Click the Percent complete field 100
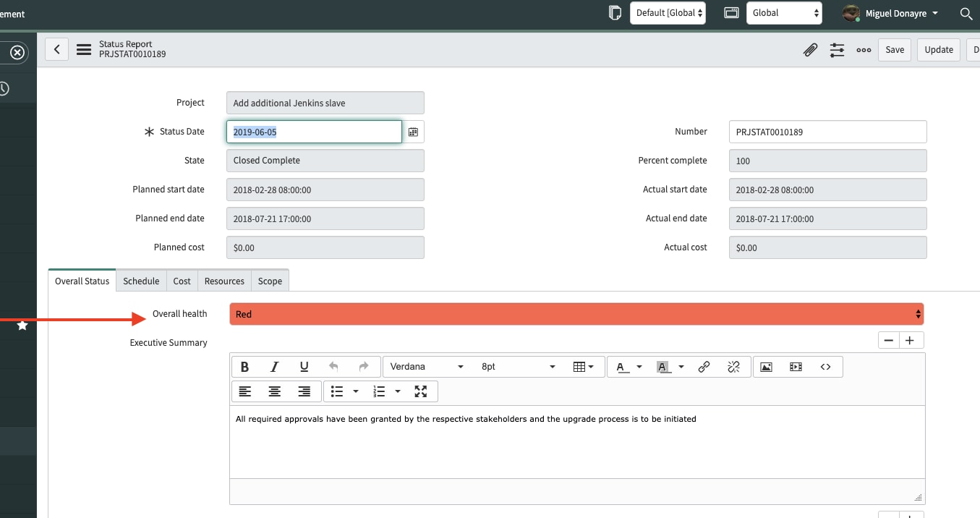Screen dimensions: 980x518 (827, 161)
